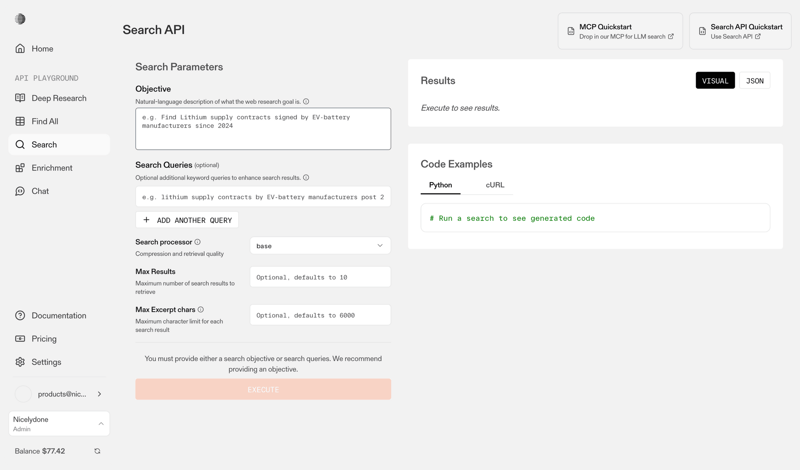The width and height of the screenshot is (800, 470).
Task: Select the Python code example tab
Action: pyautogui.click(x=440, y=185)
